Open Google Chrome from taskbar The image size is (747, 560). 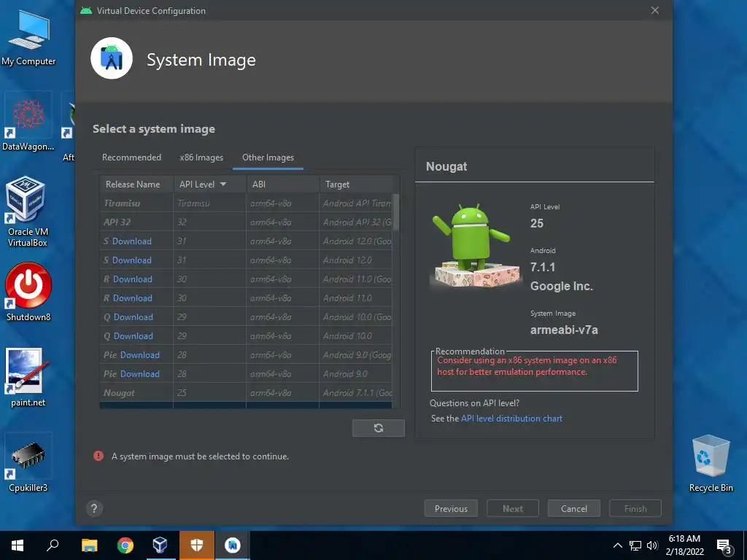click(x=125, y=545)
